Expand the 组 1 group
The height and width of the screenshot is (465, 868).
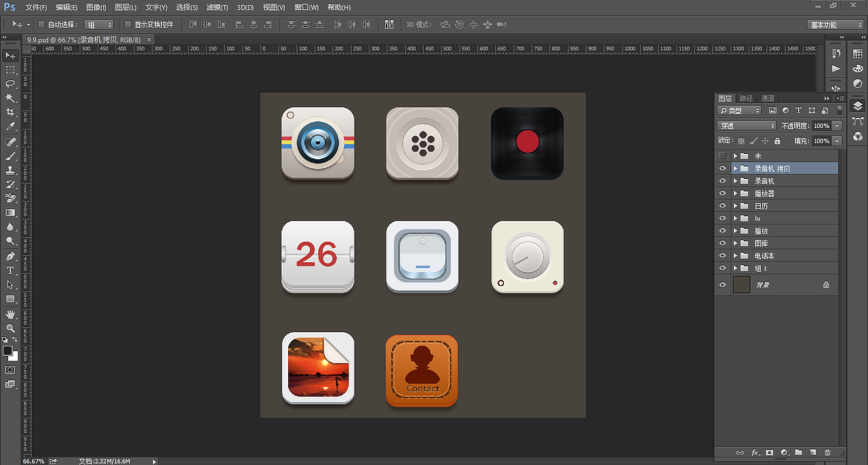735,268
